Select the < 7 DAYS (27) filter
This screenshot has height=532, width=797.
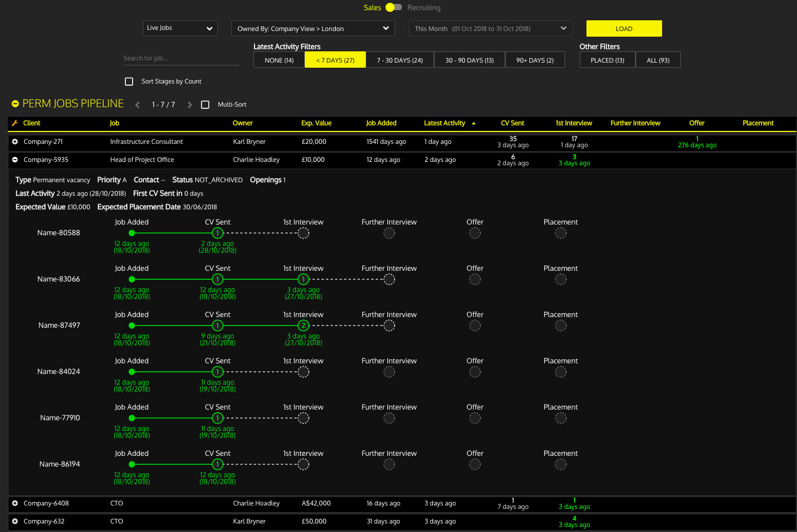tap(335, 60)
